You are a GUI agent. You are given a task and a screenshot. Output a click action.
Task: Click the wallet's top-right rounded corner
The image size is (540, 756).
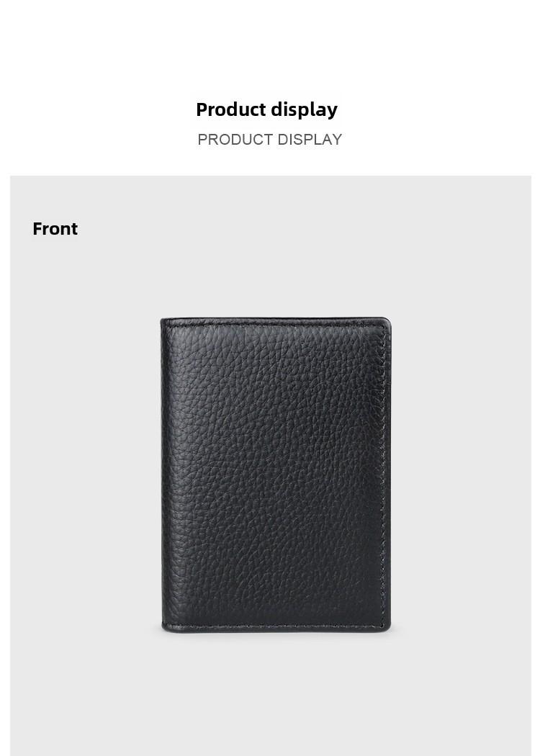click(x=386, y=322)
